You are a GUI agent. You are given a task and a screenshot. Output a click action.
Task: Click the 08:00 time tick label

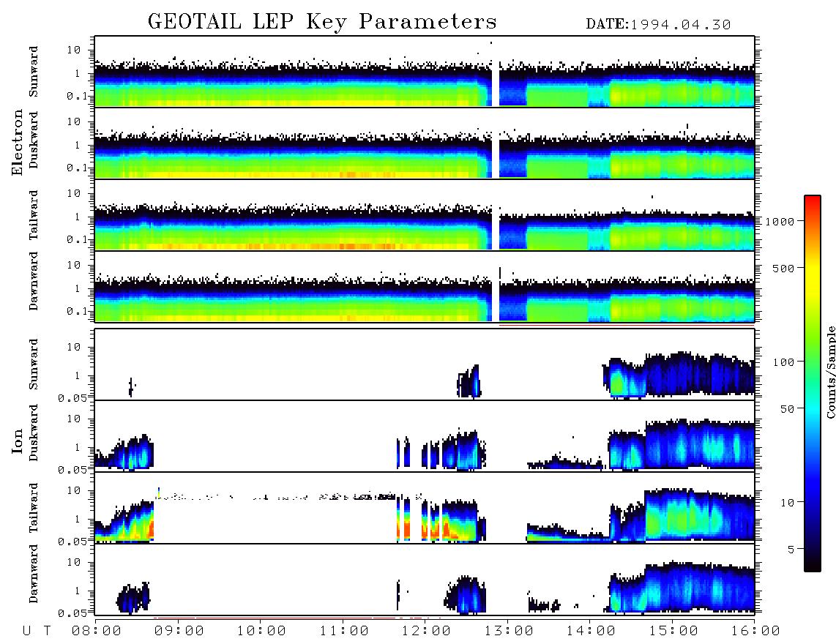[x=97, y=631]
